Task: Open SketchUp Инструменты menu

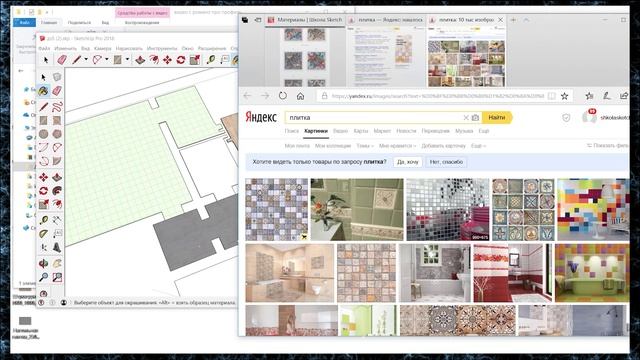Action: 162,48
